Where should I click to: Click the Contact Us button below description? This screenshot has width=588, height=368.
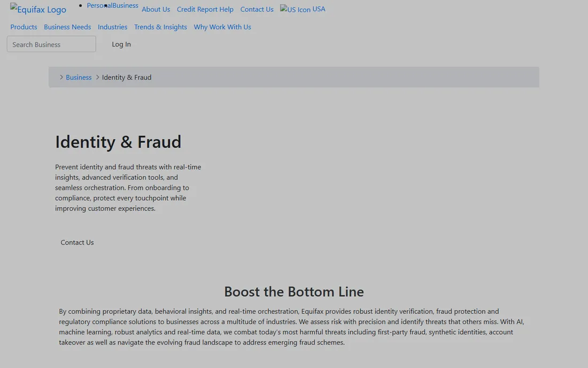pyautogui.click(x=78, y=242)
